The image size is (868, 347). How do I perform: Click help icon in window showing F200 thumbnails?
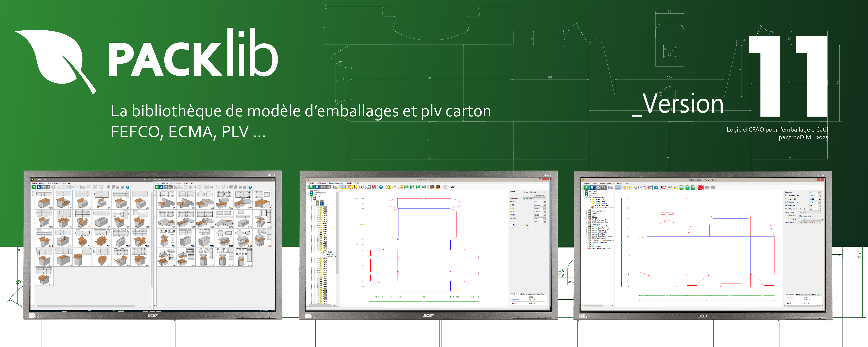[128, 187]
